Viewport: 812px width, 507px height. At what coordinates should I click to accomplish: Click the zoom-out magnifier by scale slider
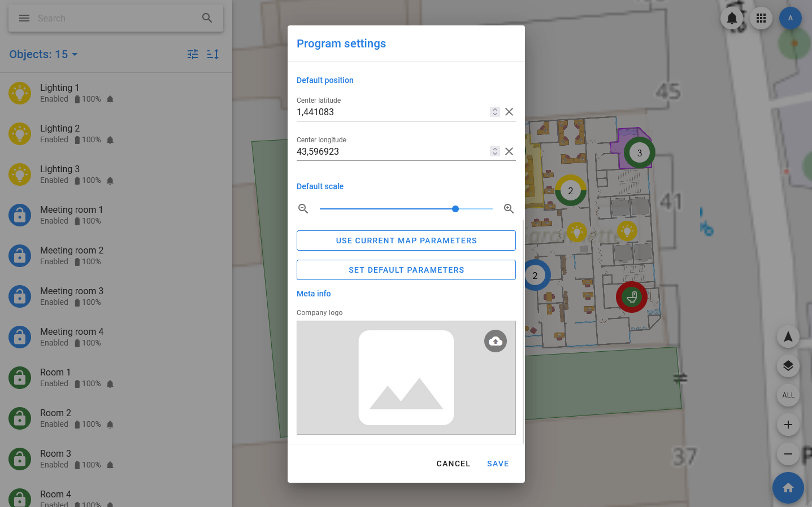coord(303,209)
